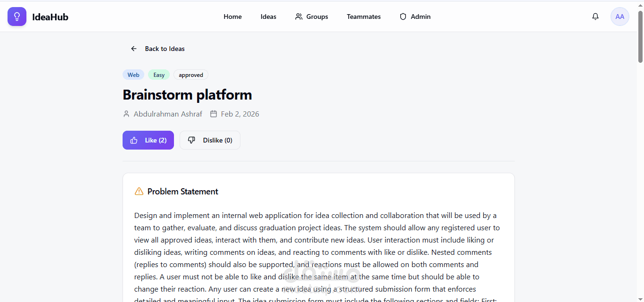Screen dimensions: 644x302
Task: Click the Groups people icon
Action: (299, 17)
